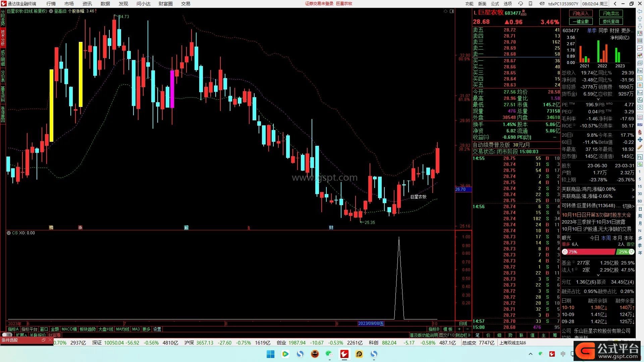Expand 关联商品:鸡肉 row arrow
The image size is (644, 362).
[633, 190]
